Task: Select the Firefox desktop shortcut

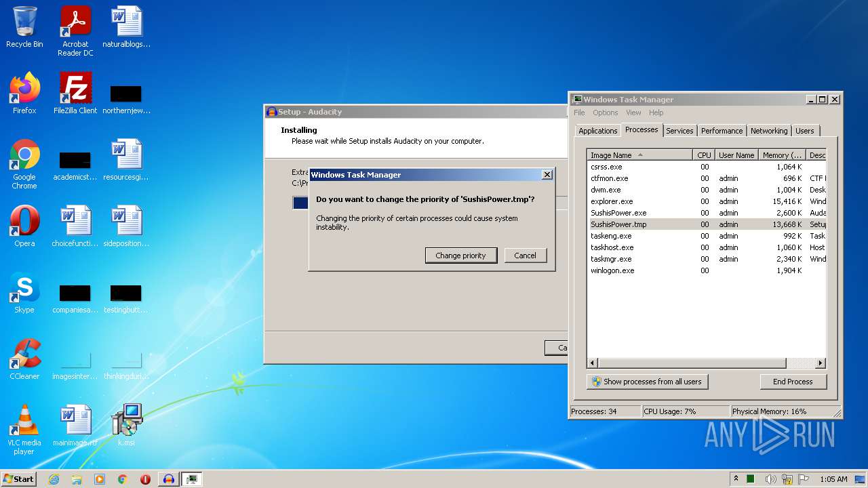Action: (x=24, y=94)
